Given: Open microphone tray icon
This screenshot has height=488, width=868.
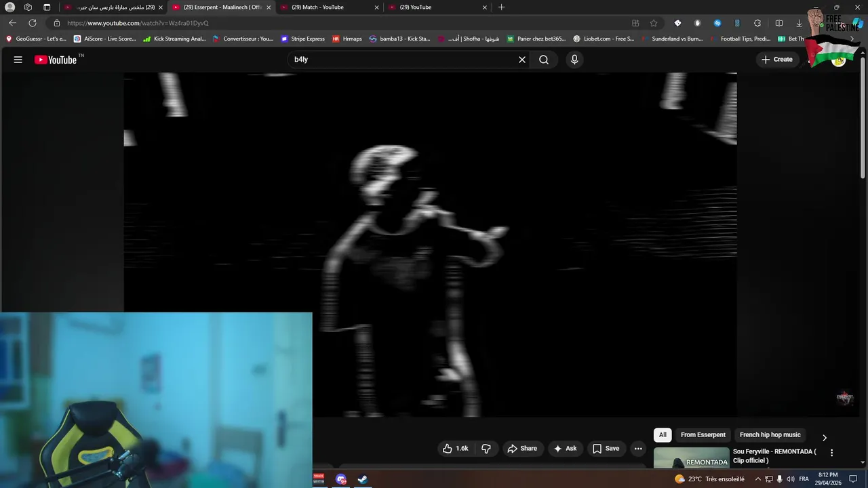Looking at the screenshot, I should tap(779, 479).
